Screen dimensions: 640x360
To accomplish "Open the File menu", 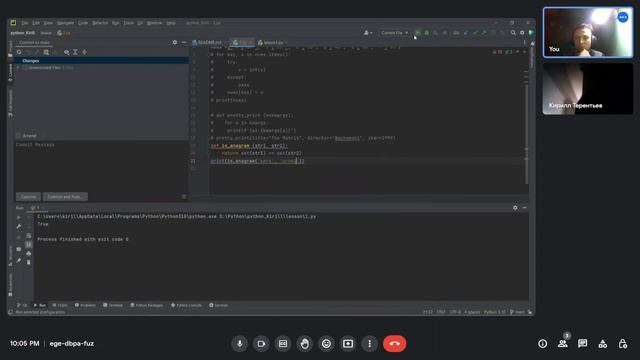I will (25, 23).
